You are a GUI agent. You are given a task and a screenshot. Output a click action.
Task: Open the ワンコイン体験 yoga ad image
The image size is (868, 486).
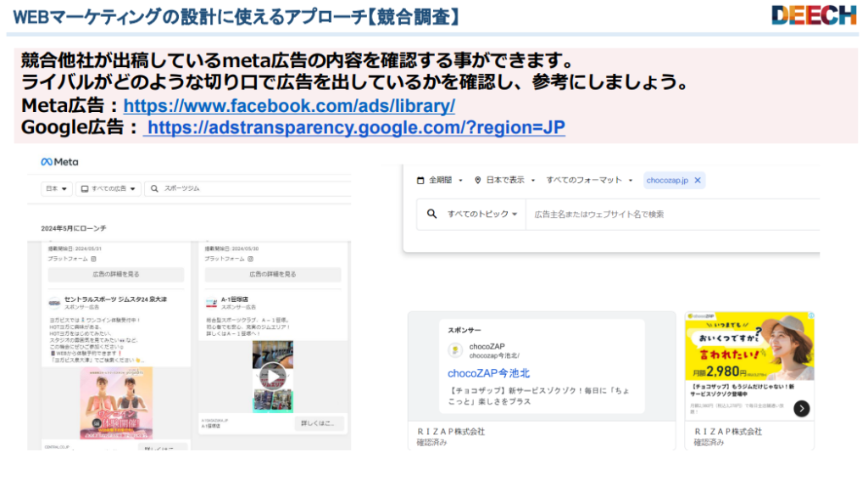click(116, 403)
